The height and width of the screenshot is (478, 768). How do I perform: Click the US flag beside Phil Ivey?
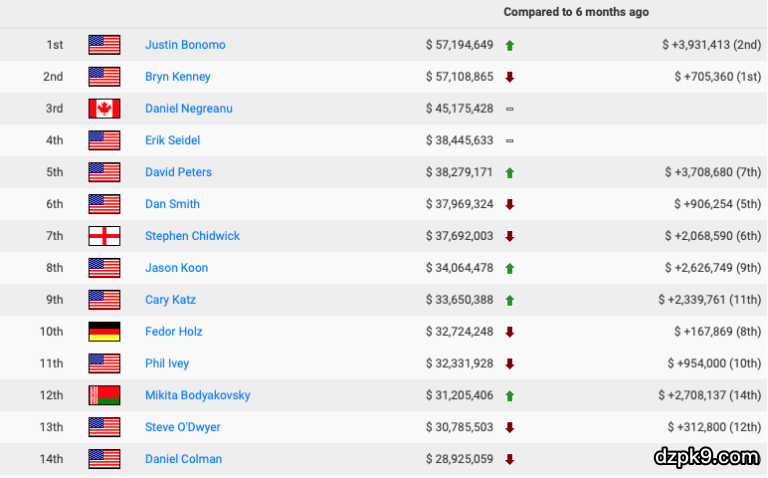[x=104, y=364]
